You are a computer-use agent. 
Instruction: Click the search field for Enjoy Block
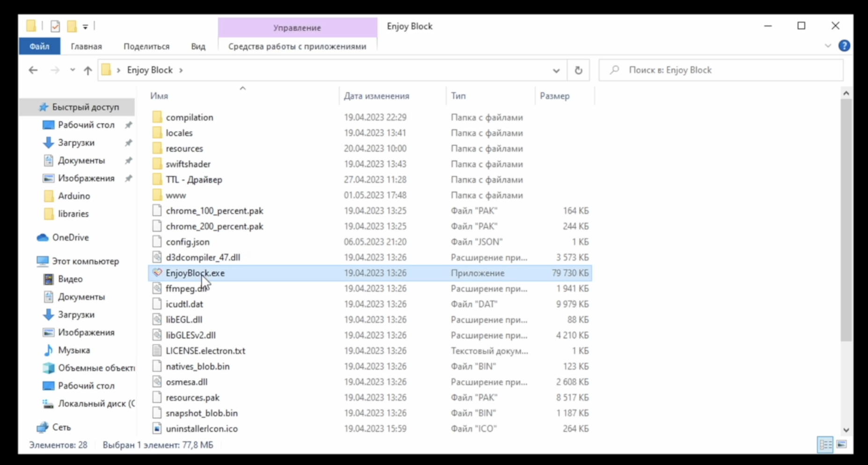[x=721, y=70]
